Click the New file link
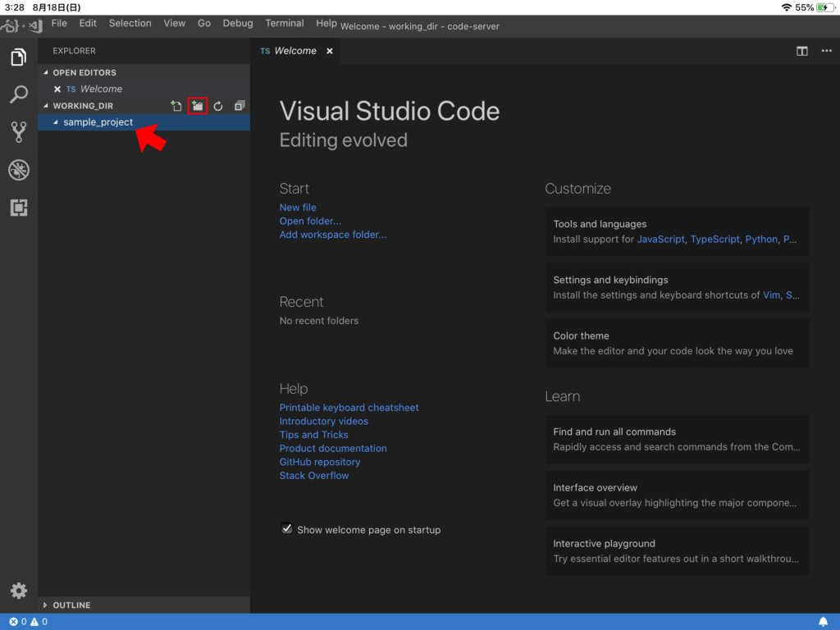The image size is (840, 630). click(298, 208)
